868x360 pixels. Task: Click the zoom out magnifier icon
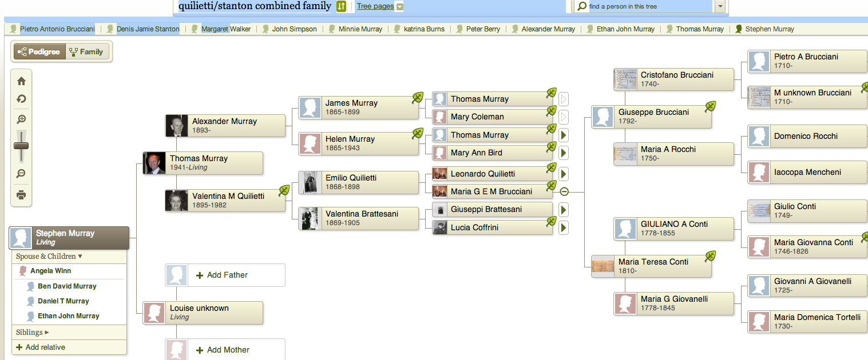pyautogui.click(x=21, y=174)
